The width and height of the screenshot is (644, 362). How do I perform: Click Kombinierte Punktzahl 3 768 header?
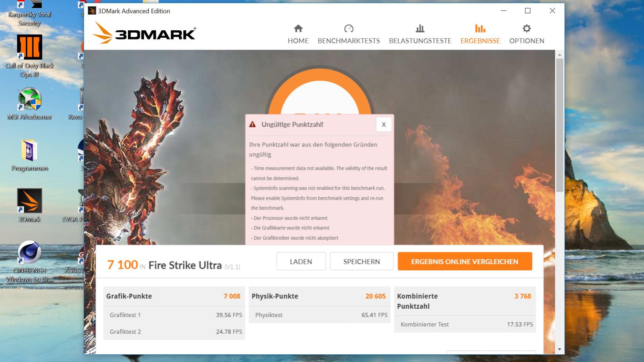coord(465,301)
